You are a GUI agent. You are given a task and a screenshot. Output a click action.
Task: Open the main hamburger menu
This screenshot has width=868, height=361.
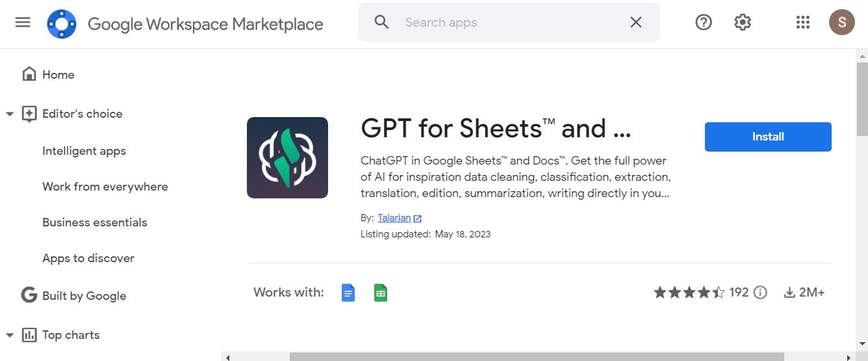point(23,23)
